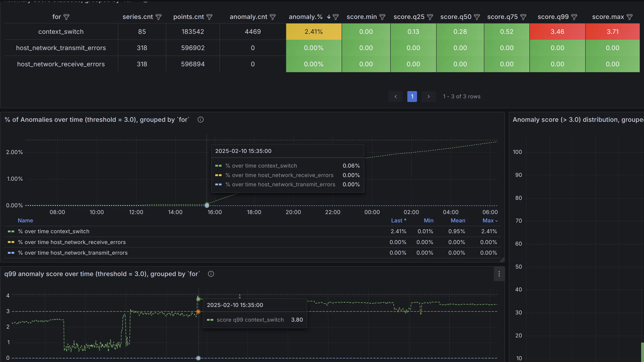The height and width of the screenshot is (362, 644).
Task: Sort legend by Mean column header
Action: (458, 221)
